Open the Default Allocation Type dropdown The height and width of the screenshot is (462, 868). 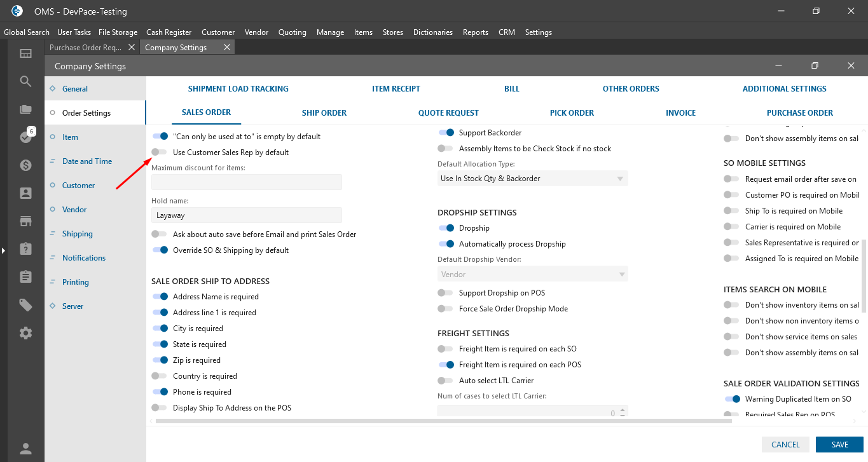(532, 179)
